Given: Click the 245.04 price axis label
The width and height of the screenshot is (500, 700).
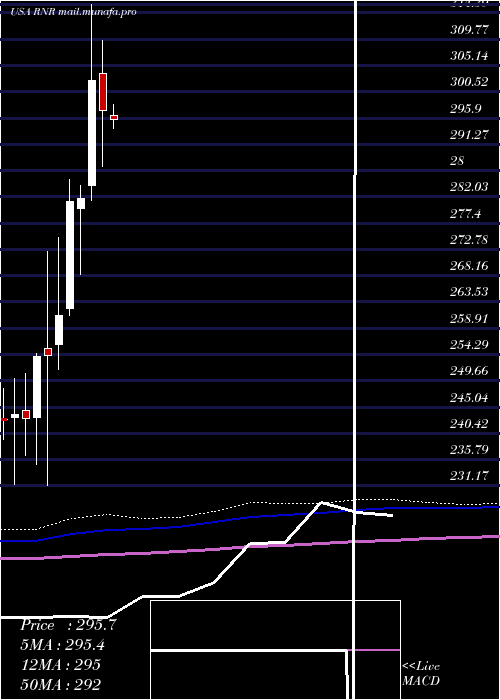Looking at the screenshot, I should point(470,397).
